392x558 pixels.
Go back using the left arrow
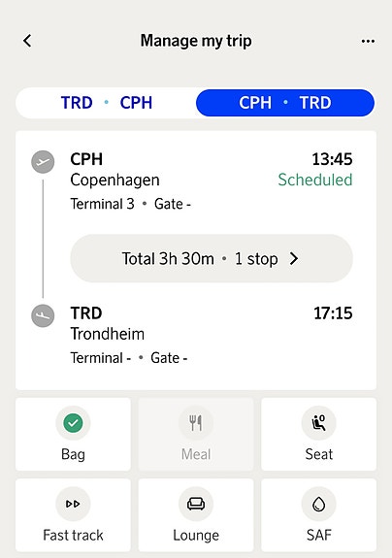pos(27,41)
